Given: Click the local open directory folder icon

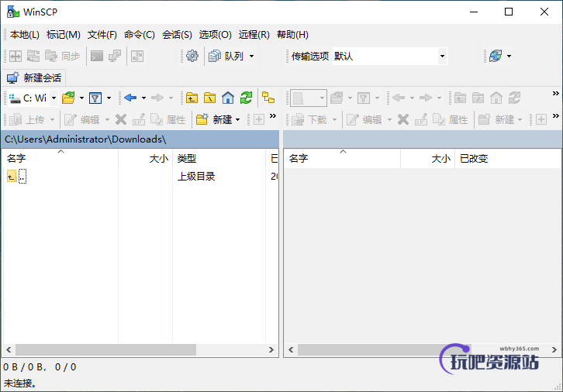Looking at the screenshot, I should pos(68,98).
